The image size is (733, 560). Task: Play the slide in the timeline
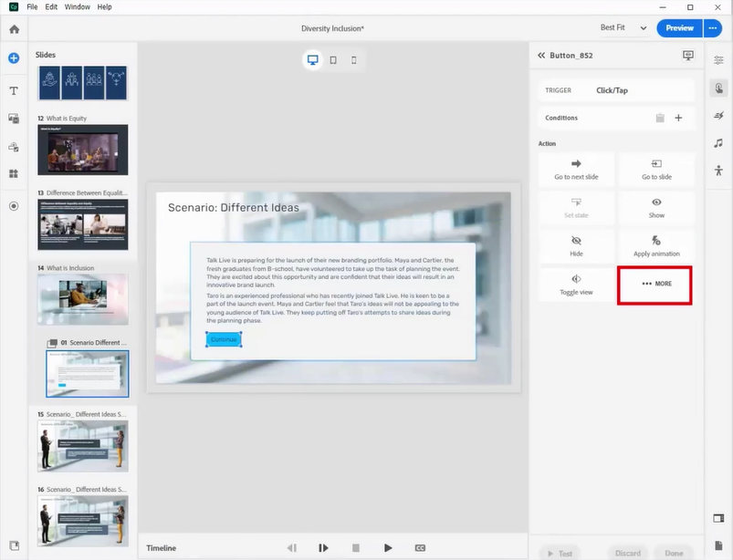coord(388,548)
